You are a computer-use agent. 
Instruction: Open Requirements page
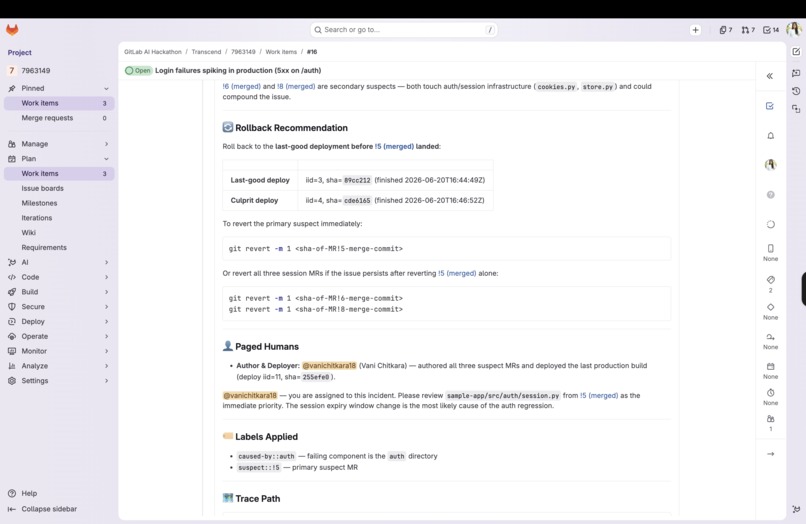59,248
